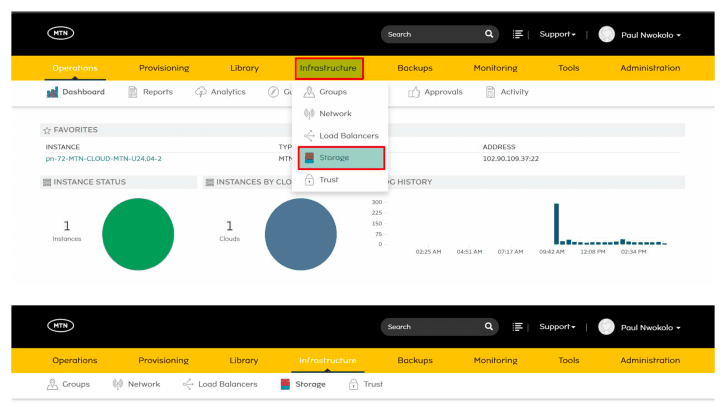Image resolution: width=720 pixels, height=410 pixels.
Task: Click the MTN logo in bottom header
Action: click(x=61, y=326)
